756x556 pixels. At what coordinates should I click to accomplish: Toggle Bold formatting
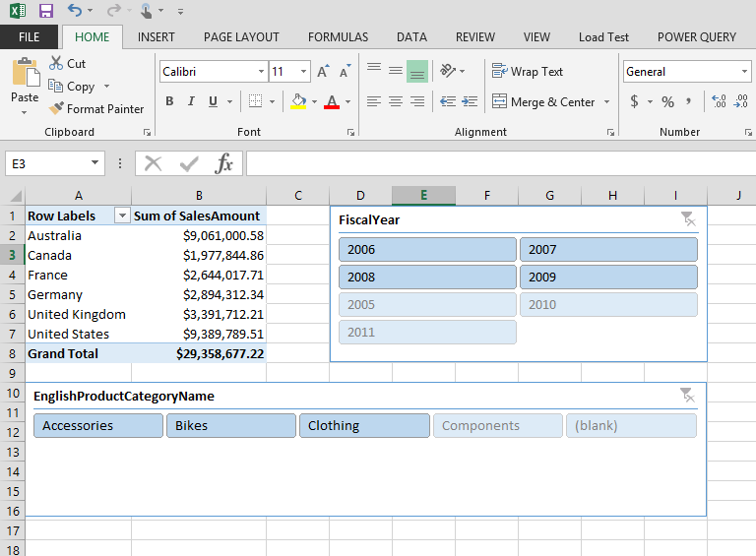[169, 101]
